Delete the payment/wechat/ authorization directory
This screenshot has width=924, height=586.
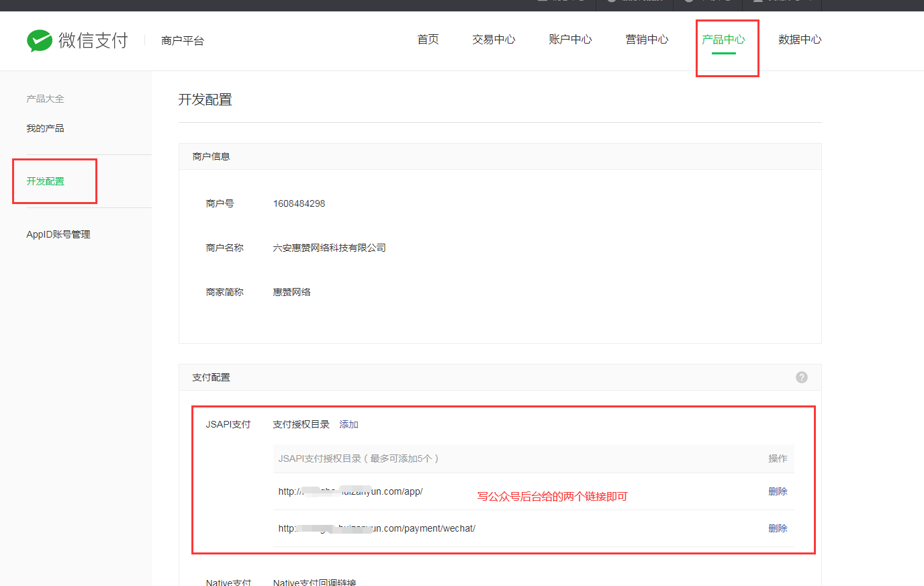(778, 528)
